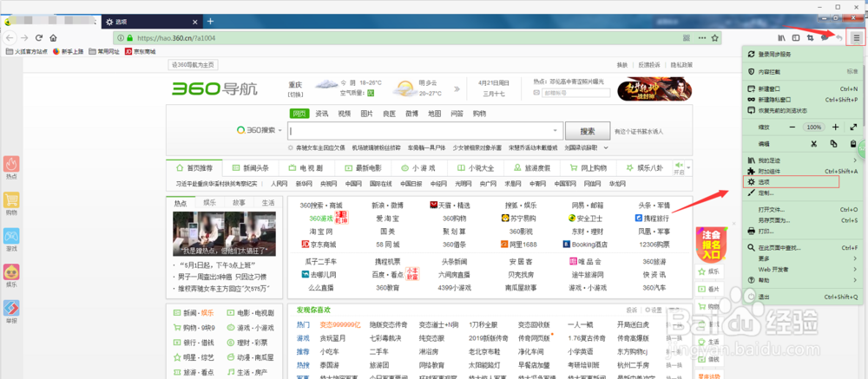Click the 设360导航为主页 button
The image size is (868, 379).
point(194,65)
